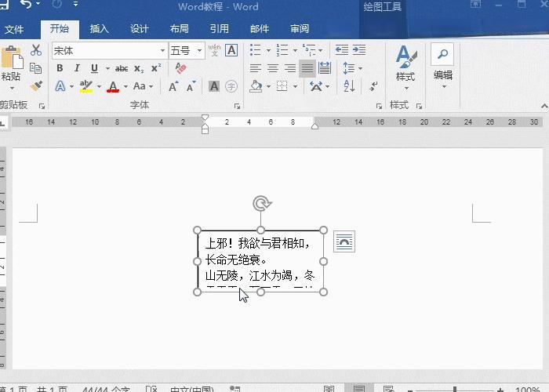Apply the red font color swatch

point(113,86)
